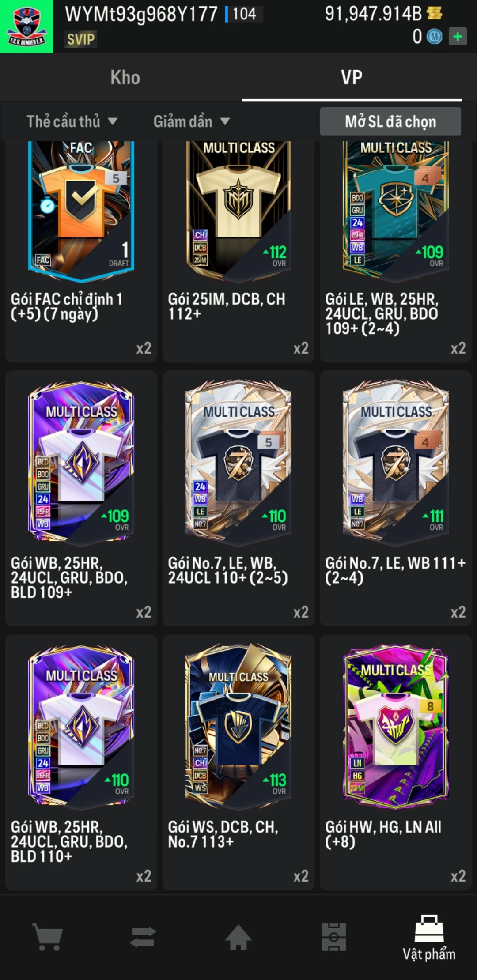Select the Gói WS, DCB, CH, No.7 113+ pack
Image resolution: width=477 pixels, height=980 pixels.
(x=238, y=763)
